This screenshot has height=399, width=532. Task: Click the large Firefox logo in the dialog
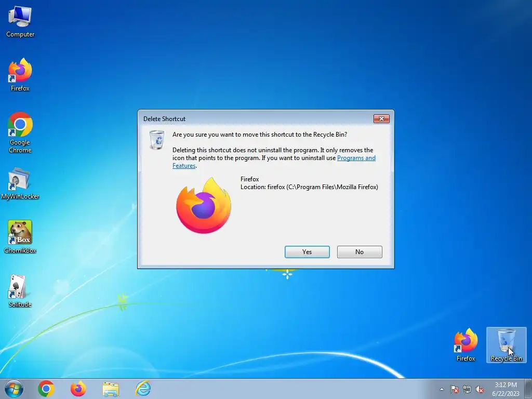tap(204, 205)
